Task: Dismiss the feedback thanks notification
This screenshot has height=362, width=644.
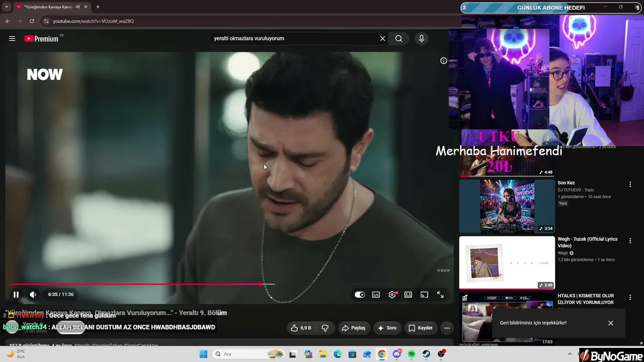Action: [611, 323]
